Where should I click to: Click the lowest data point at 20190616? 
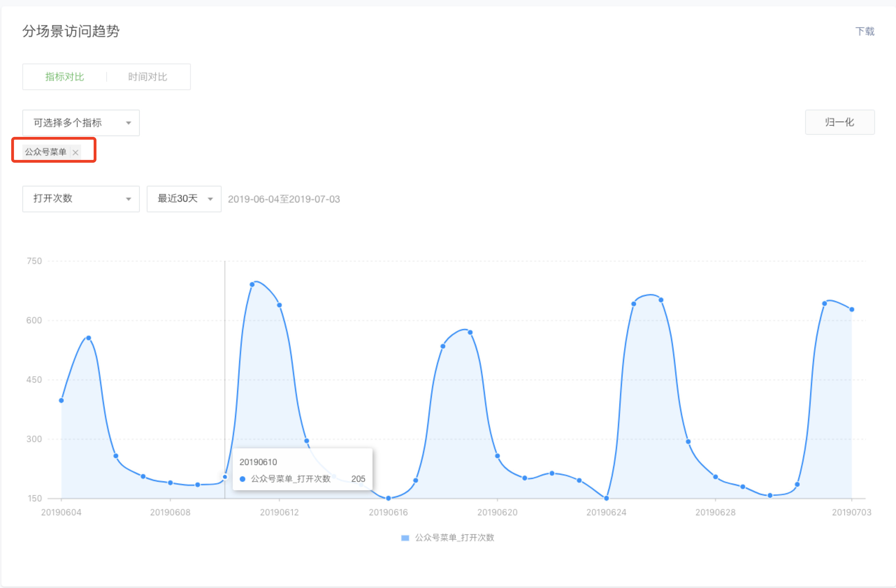tap(388, 498)
